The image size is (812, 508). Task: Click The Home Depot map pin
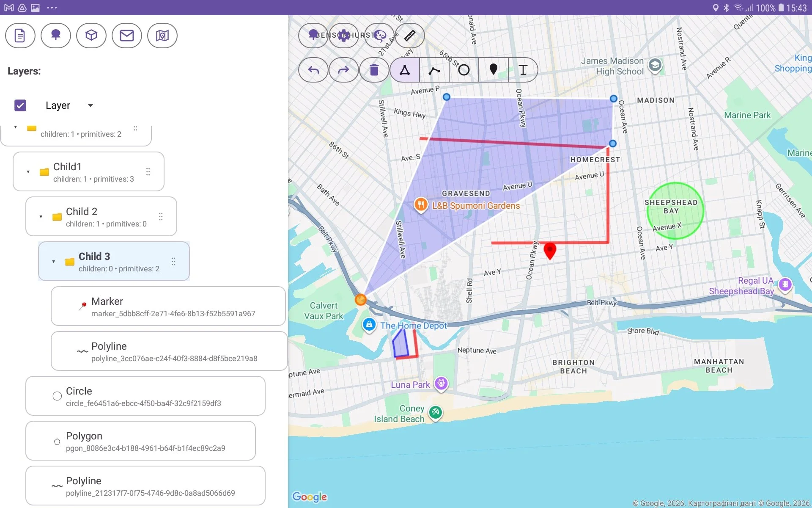click(369, 325)
